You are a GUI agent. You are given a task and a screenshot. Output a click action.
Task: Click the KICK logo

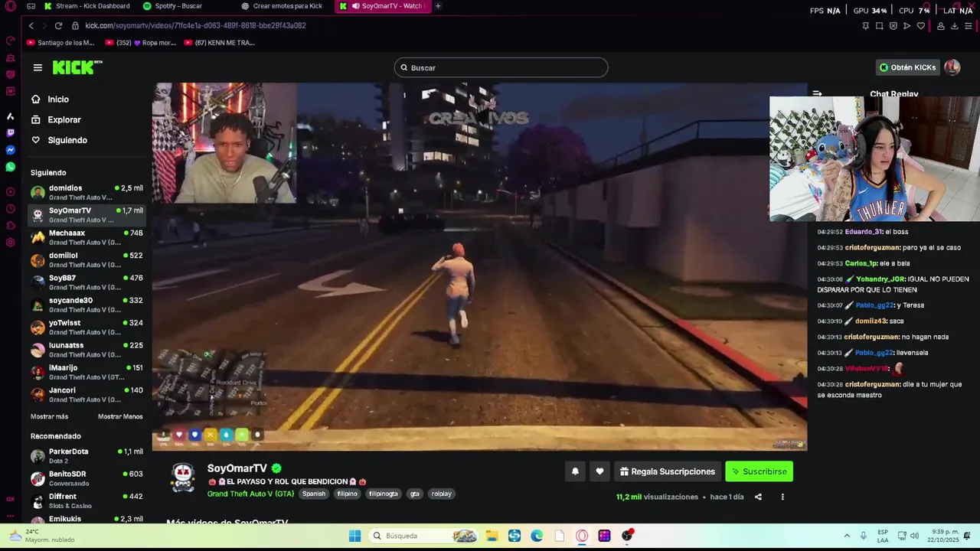77,67
